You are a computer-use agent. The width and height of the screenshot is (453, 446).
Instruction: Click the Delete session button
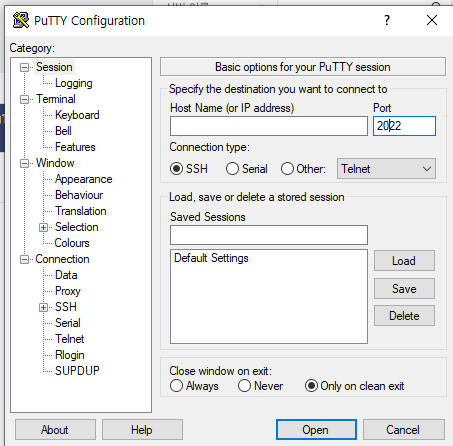pyautogui.click(x=404, y=316)
